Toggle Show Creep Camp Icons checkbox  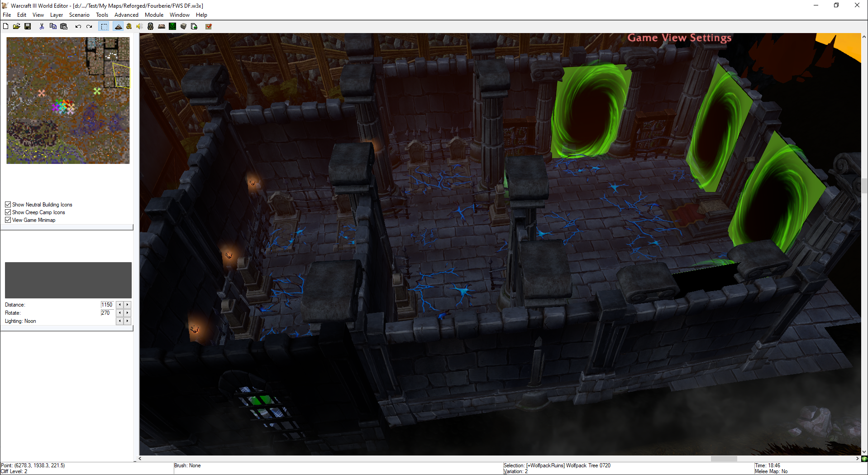pyautogui.click(x=8, y=212)
